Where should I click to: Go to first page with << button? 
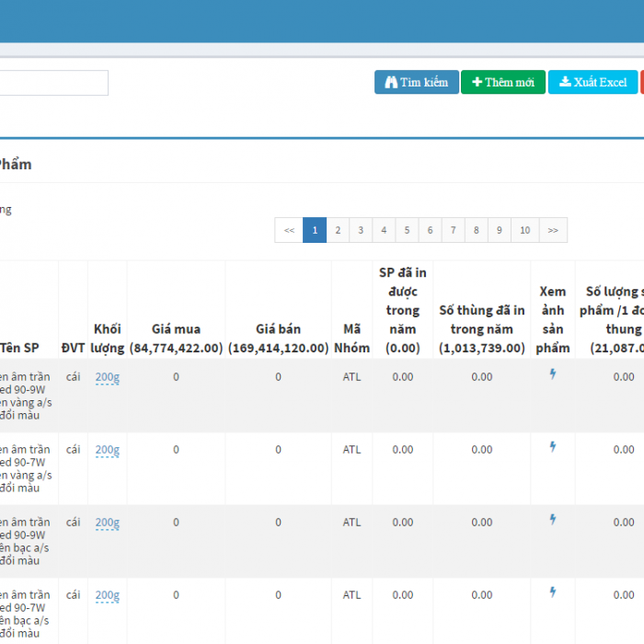tap(289, 230)
